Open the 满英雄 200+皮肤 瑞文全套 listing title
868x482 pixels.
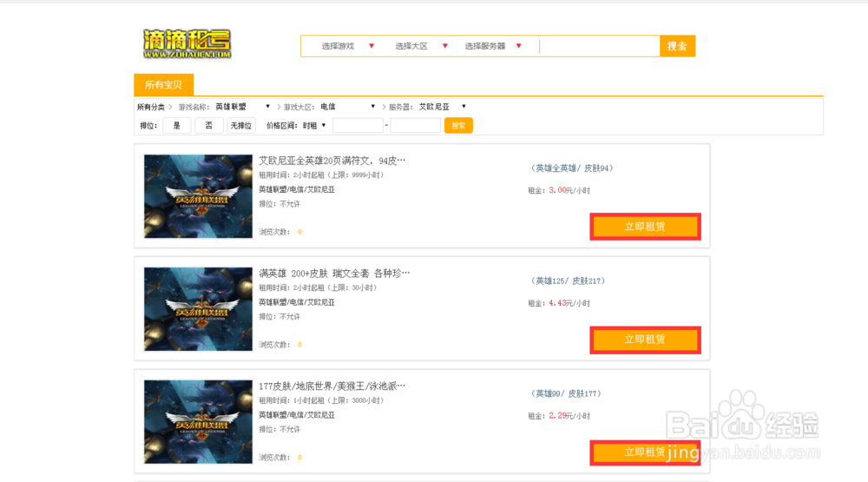tap(334, 273)
